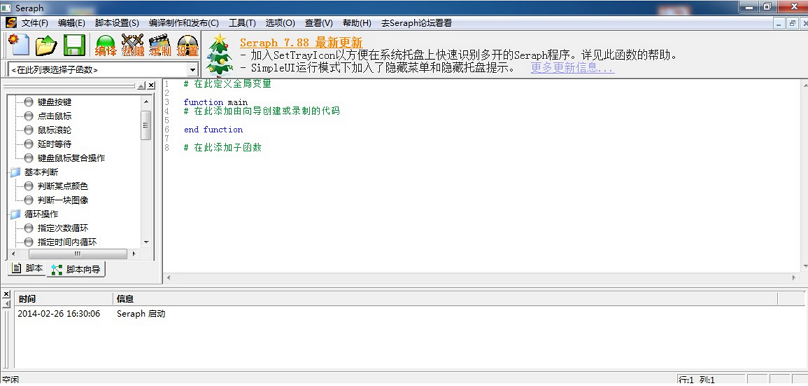This screenshot has width=808, height=386.
Task: Click the 行:1 列:1 status bar field
Action: tap(711, 380)
